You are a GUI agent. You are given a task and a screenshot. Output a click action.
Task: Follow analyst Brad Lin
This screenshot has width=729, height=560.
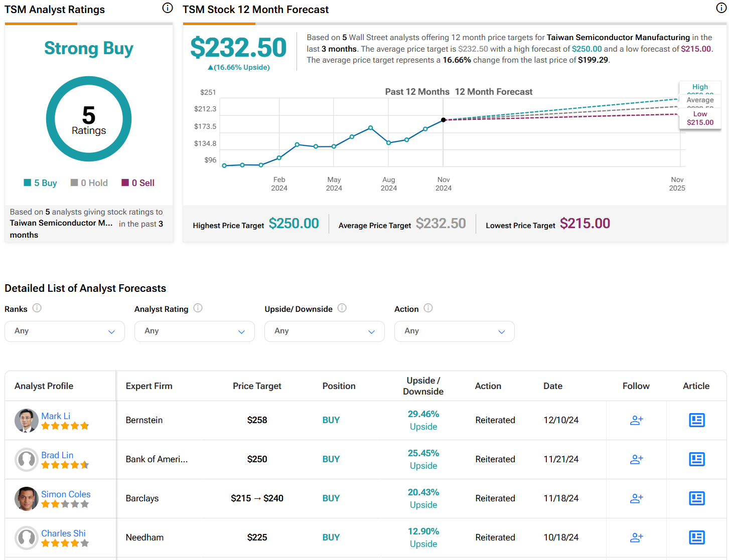pos(636,460)
